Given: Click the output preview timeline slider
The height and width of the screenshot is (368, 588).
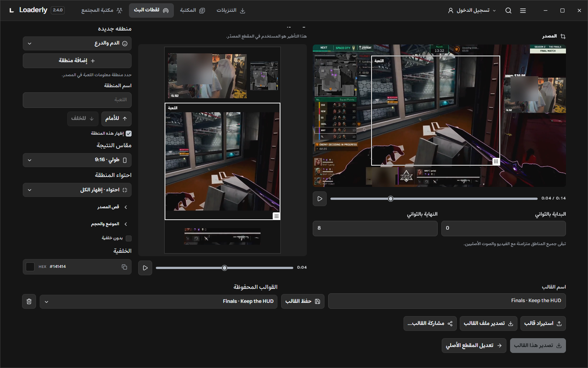Looking at the screenshot, I should click(225, 268).
